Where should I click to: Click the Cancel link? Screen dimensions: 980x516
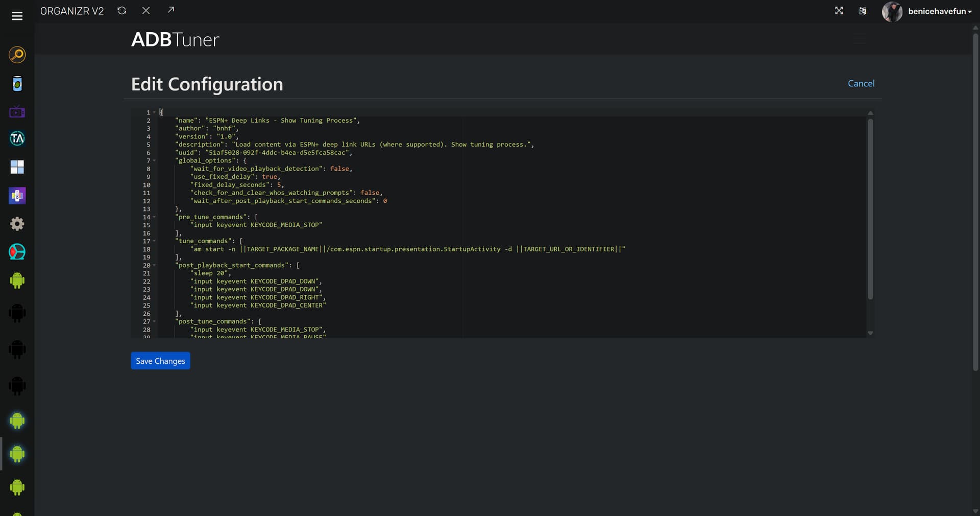tap(861, 83)
